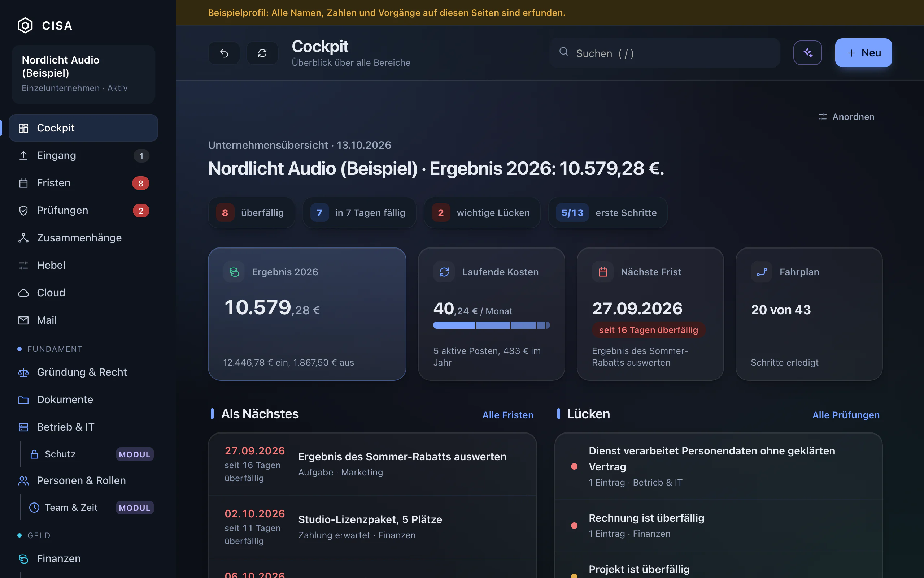Open the Alle Fristen link
This screenshot has width=924, height=578.
click(508, 415)
